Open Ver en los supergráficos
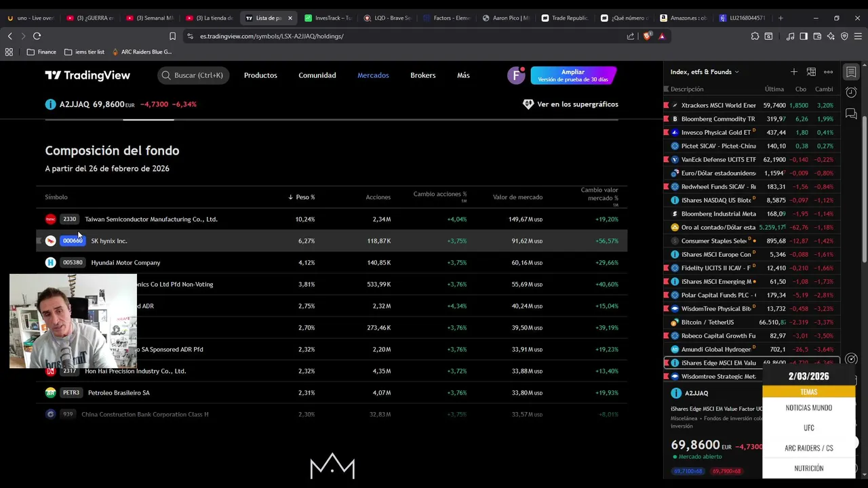This screenshot has width=868, height=488. [570, 104]
